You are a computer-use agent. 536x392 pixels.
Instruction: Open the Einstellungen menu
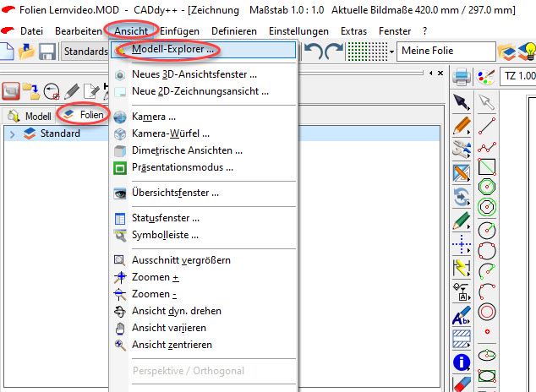(298, 31)
